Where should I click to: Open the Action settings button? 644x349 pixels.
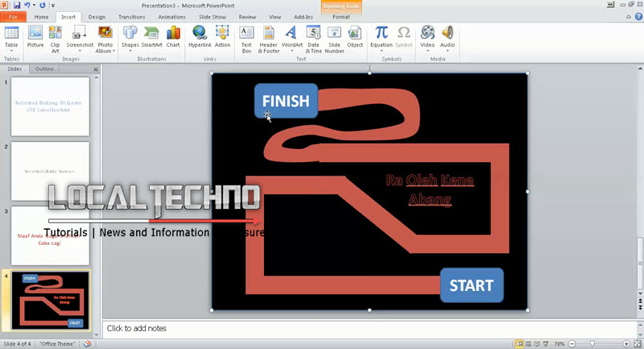222,36
